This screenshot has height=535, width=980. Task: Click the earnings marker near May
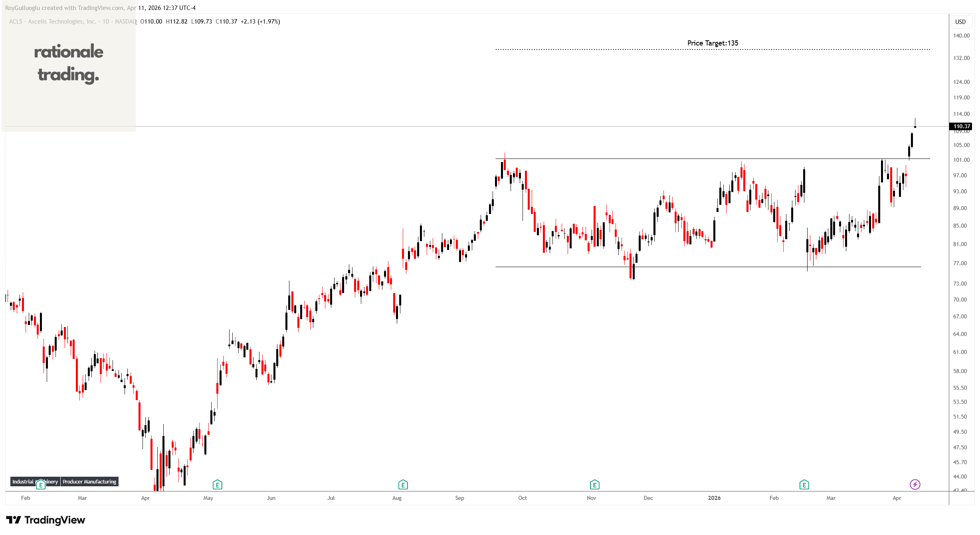[x=217, y=485]
